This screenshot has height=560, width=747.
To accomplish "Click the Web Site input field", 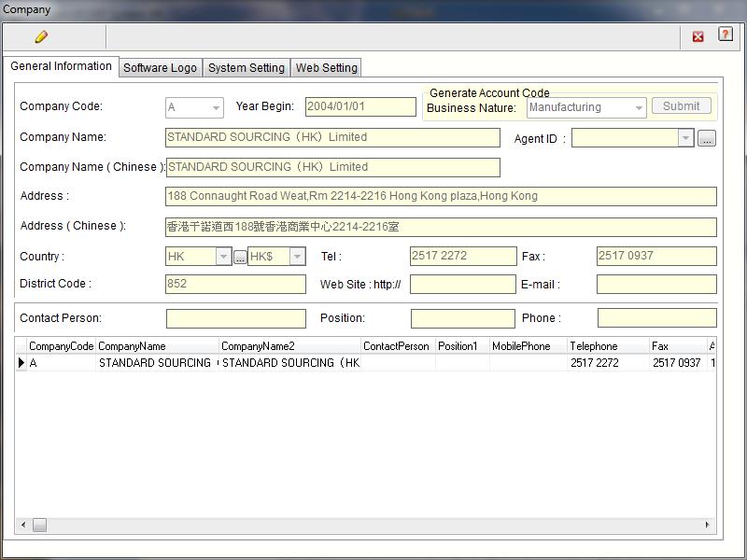I will 462,285.
